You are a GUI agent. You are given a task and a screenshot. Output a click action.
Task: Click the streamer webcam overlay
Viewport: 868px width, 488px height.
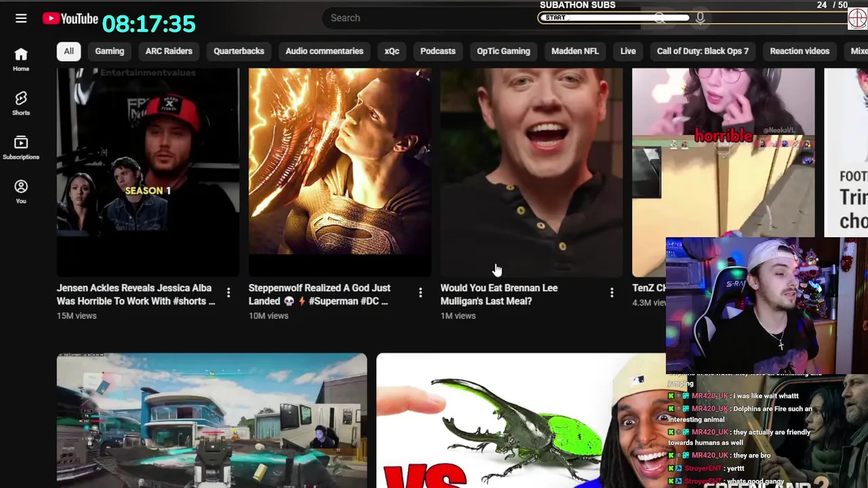tap(766, 305)
